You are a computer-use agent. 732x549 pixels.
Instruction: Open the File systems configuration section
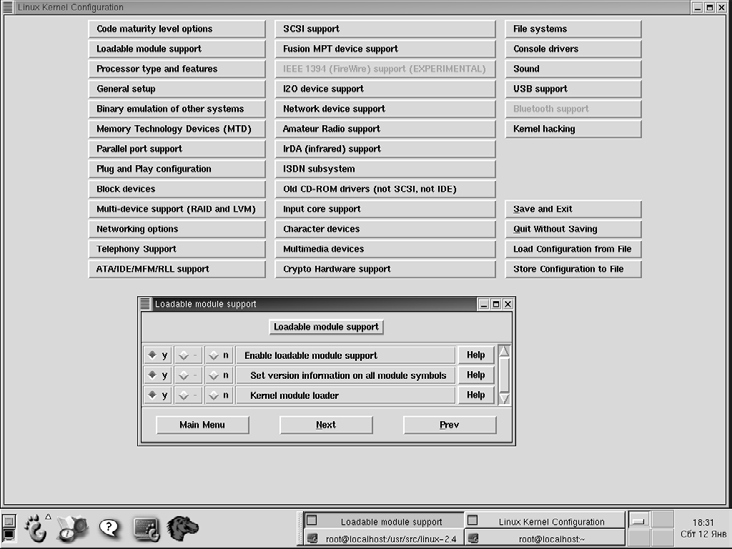[x=573, y=29]
